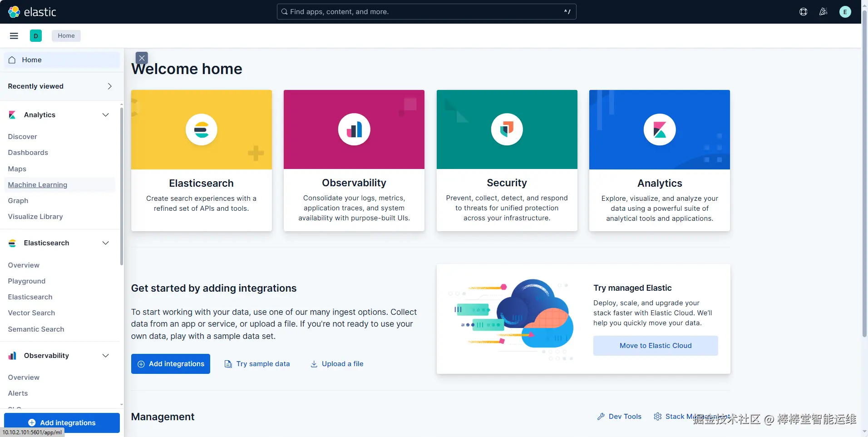Open Semantic Search from the sidebar
Viewport: 868px width, 437px height.
point(36,329)
